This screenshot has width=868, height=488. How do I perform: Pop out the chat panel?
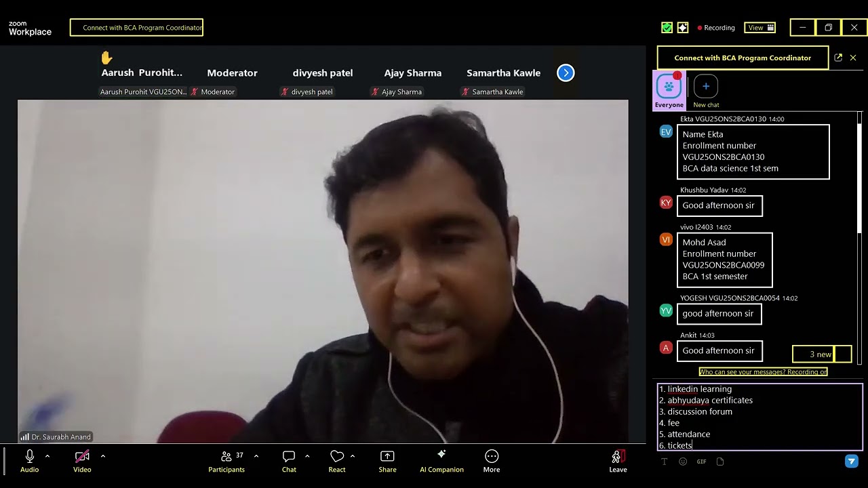(x=838, y=58)
